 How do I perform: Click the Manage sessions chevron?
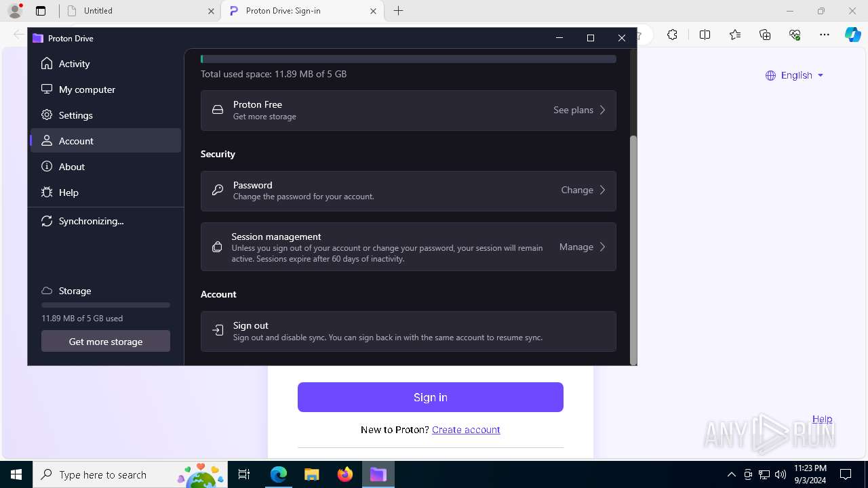tap(602, 247)
